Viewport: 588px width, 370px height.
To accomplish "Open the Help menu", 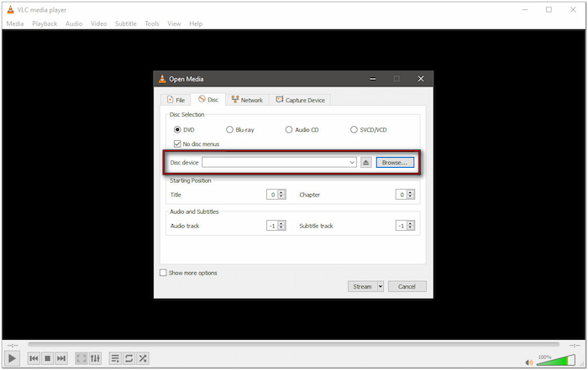I will (x=196, y=23).
